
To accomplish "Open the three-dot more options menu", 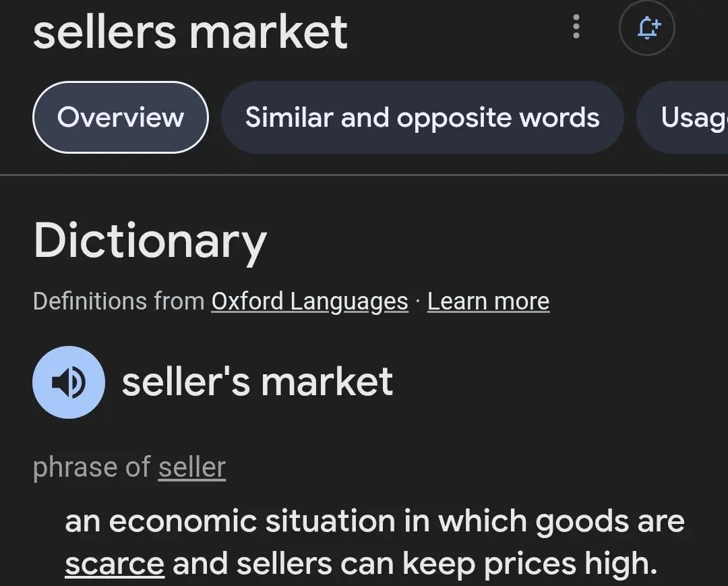I will coord(576,27).
